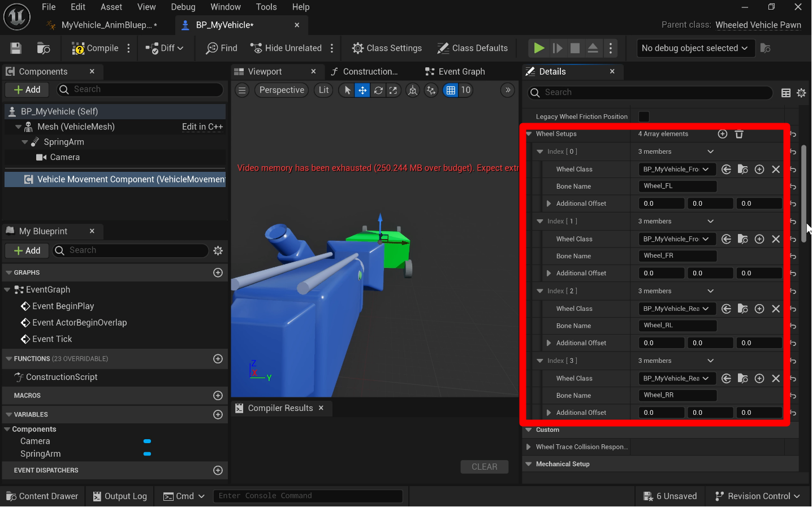The width and height of the screenshot is (812, 507).
Task: Select Vehicle Movement Component
Action: tap(115, 179)
